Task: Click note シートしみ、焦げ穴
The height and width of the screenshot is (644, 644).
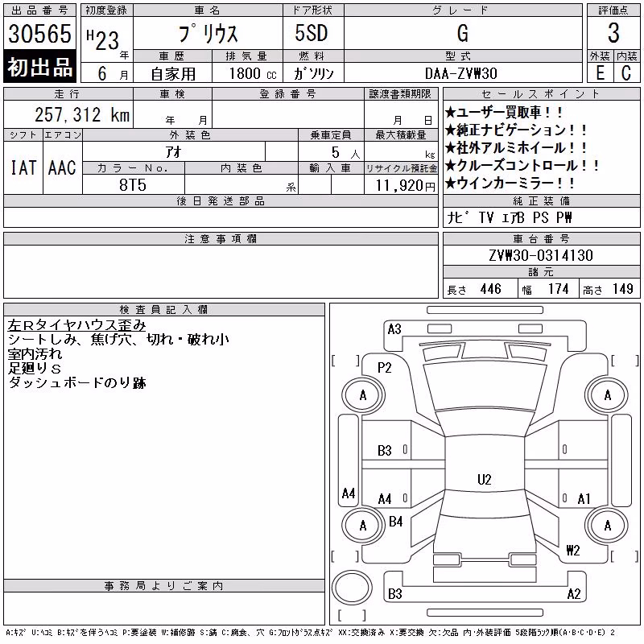Action: point(72,339)
